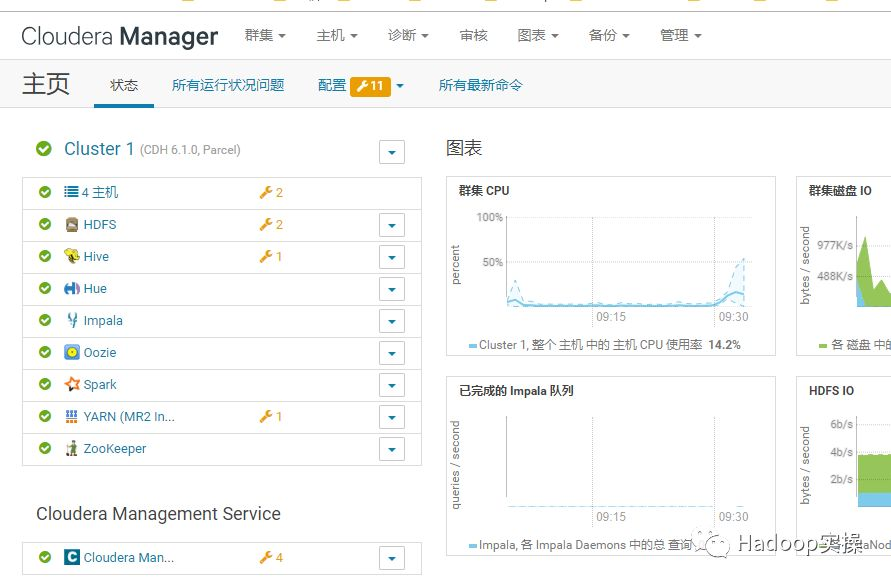
Task: Open the Cluster 1 link
Action: [x=99, y=149]
